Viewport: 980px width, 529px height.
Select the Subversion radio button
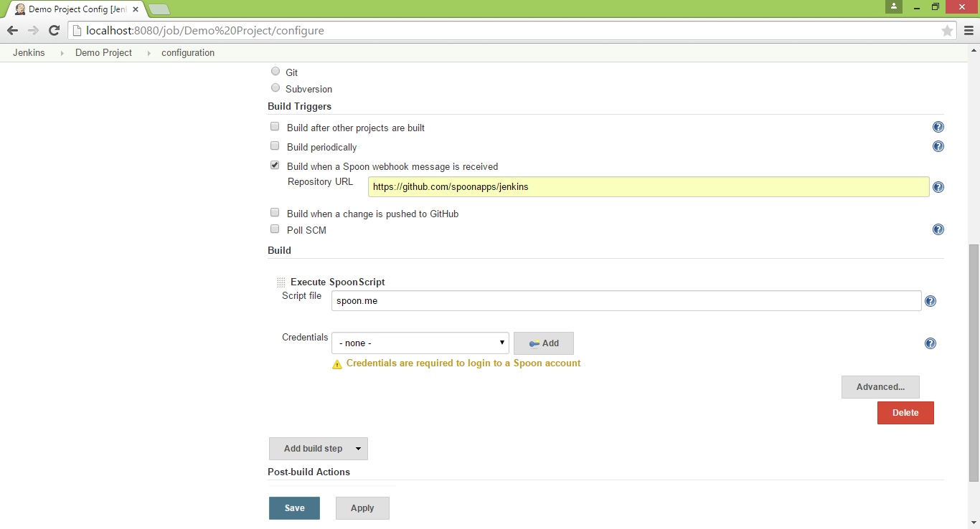275,88
